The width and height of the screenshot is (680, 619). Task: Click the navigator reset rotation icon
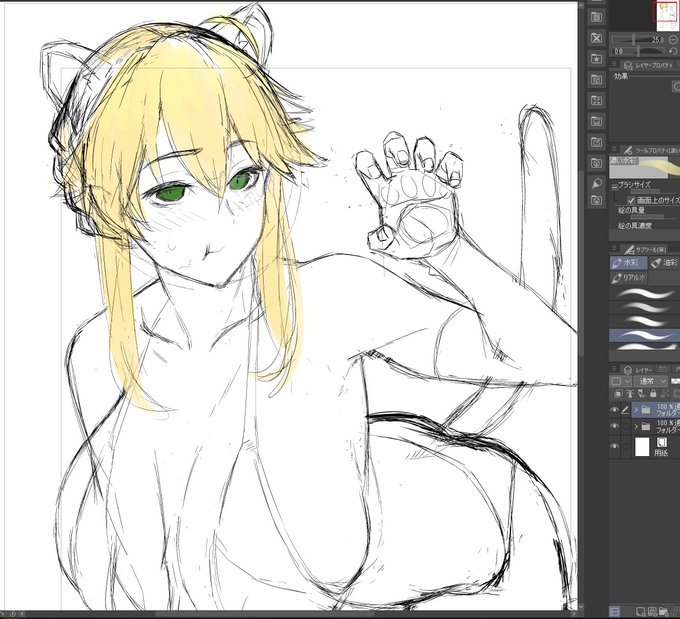(673, 51)
